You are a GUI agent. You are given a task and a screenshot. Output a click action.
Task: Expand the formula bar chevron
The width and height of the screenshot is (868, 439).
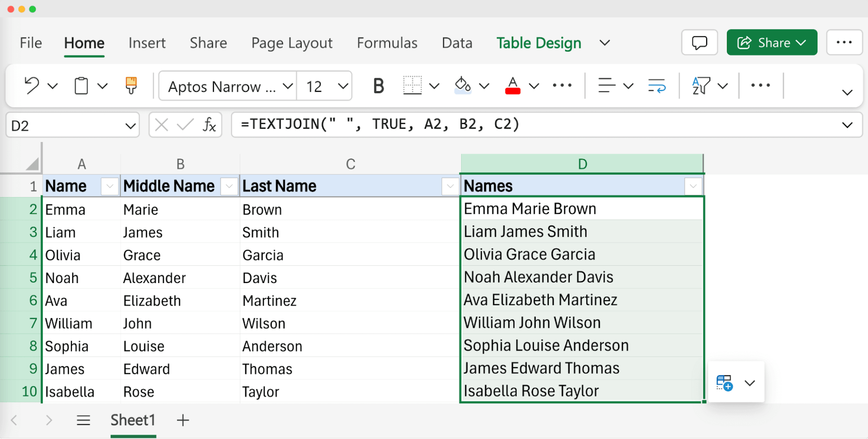(x=847, y=125)
